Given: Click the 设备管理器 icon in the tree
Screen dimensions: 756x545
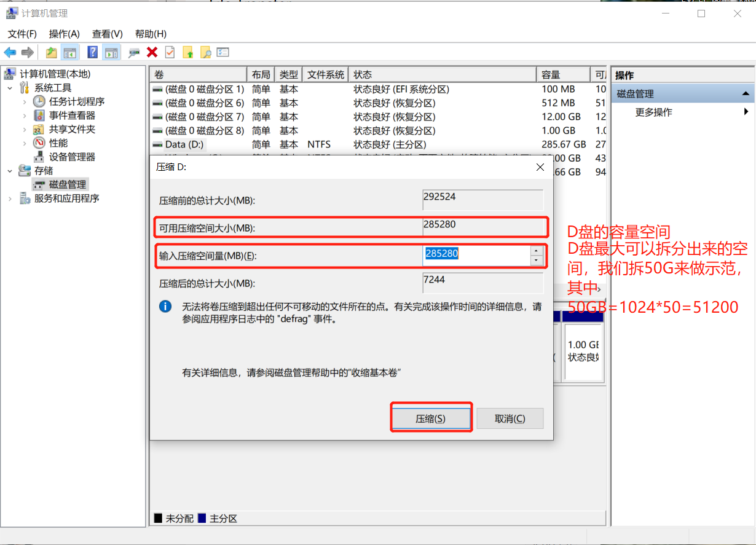Looking at the screenshot, I should (39, 157).
